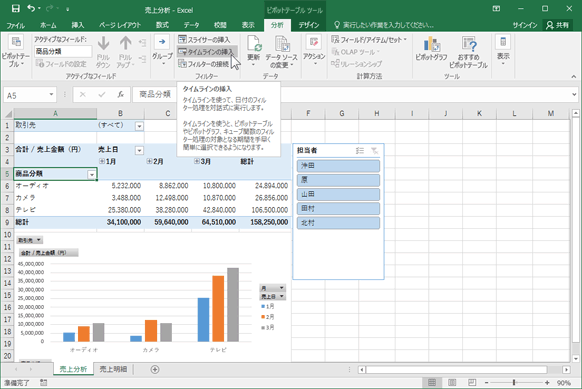Click the Refresh (更新) icon
This screenshot has height=389, width=582.
pyautogui.click(x=254, y=44)
